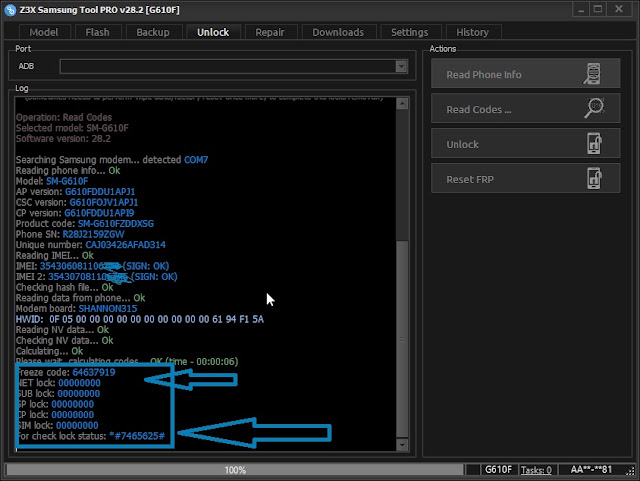Click the Unique number CAJ03426AFAD314 value
Image resolution: width=640 pixels, height=481 pixels.
tap(125, 245)
